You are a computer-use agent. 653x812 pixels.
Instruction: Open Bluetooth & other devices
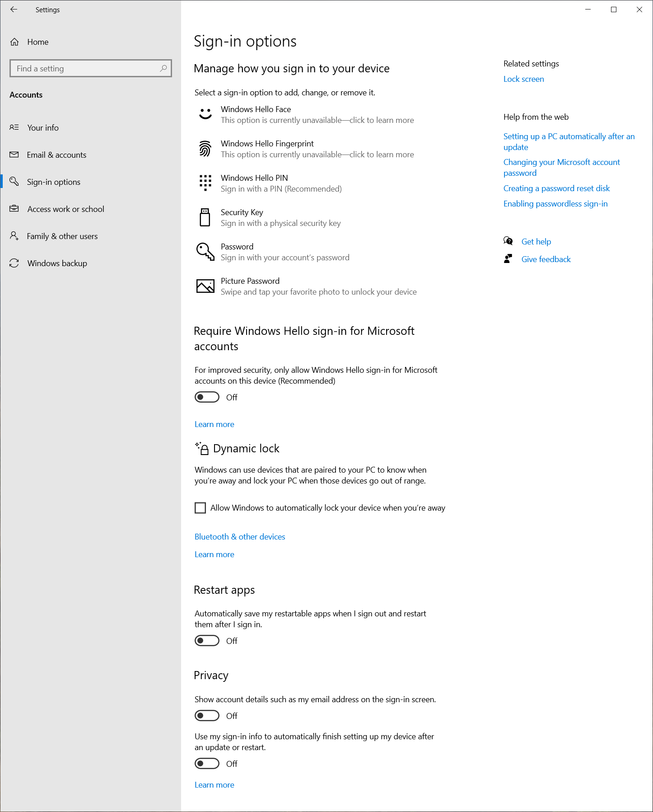240,536
